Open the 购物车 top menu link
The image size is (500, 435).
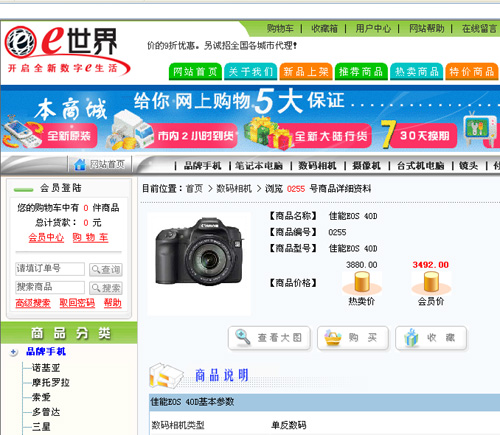[x=280, y=29]
